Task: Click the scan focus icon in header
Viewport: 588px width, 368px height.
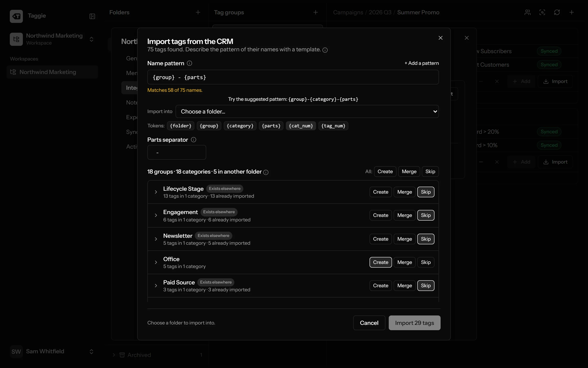Action: point(542,12)
